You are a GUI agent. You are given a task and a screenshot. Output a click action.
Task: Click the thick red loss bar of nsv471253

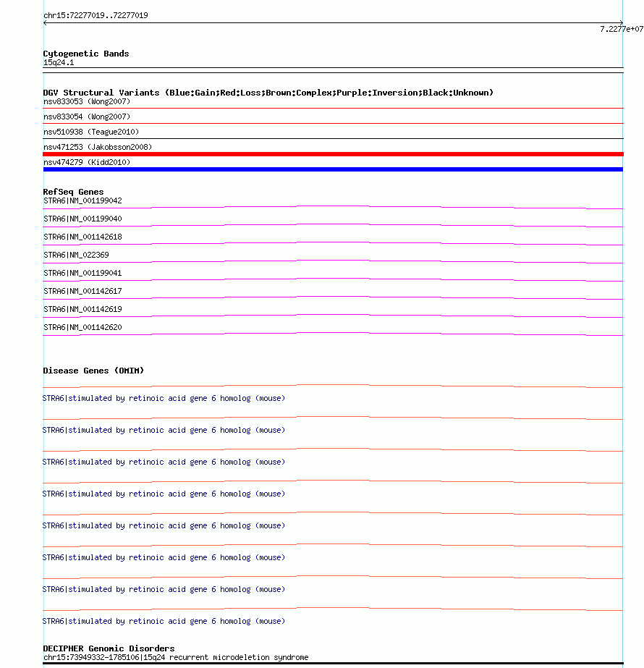333,154
